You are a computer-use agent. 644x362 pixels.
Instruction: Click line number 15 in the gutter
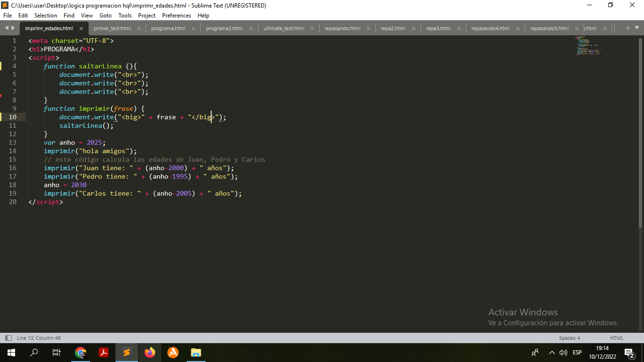(12, 159)
